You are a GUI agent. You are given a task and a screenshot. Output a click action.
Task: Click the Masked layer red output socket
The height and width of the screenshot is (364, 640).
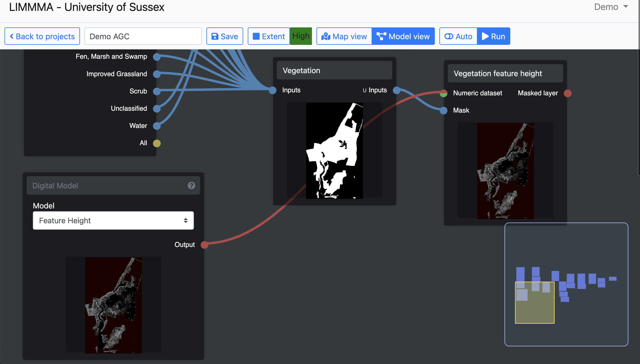click(x=568, y=93)
